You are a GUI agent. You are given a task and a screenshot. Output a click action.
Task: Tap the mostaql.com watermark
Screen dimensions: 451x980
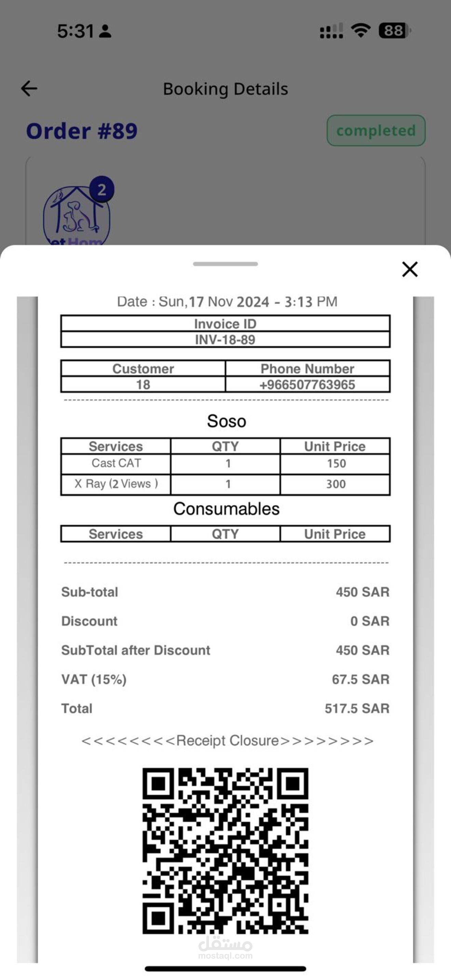[225, 948]
